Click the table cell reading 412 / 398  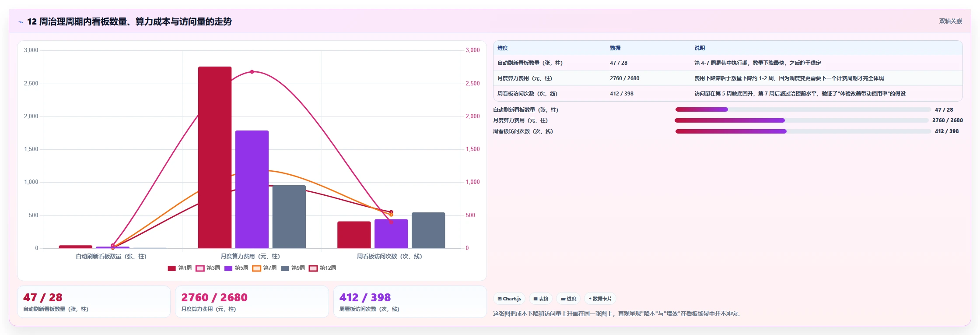(622, 94)
